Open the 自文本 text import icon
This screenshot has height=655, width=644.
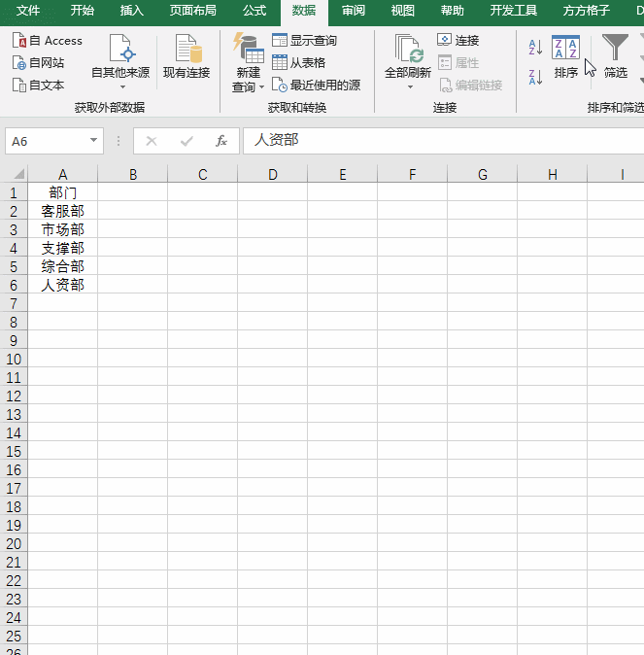pos(18,85)
